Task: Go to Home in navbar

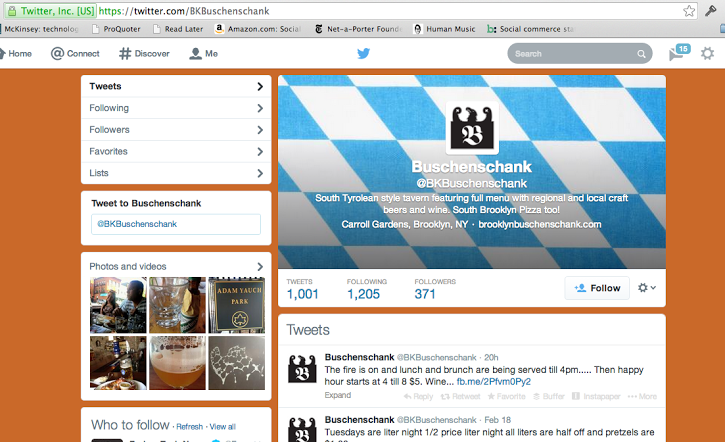Action: click(x=16, y=54)
